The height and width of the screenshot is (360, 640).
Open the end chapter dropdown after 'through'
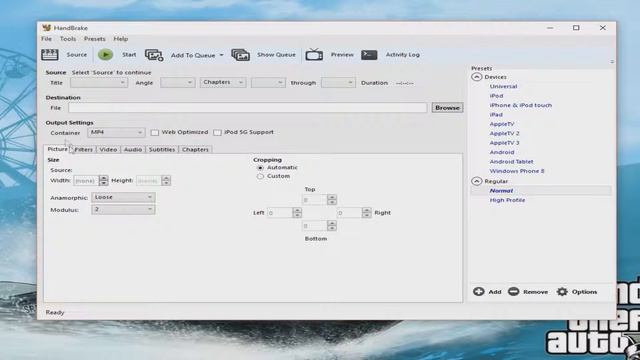[338, 82]
